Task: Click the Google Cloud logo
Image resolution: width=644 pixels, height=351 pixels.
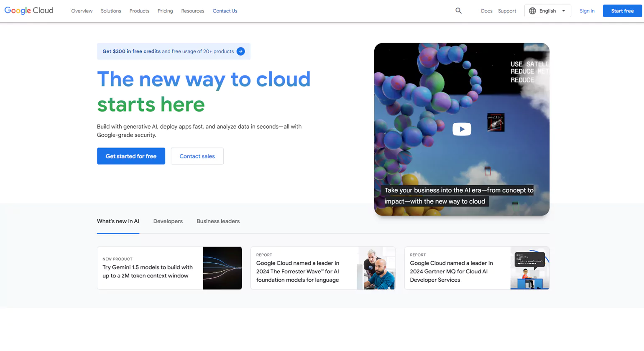Action: click(x=28, y=10)
